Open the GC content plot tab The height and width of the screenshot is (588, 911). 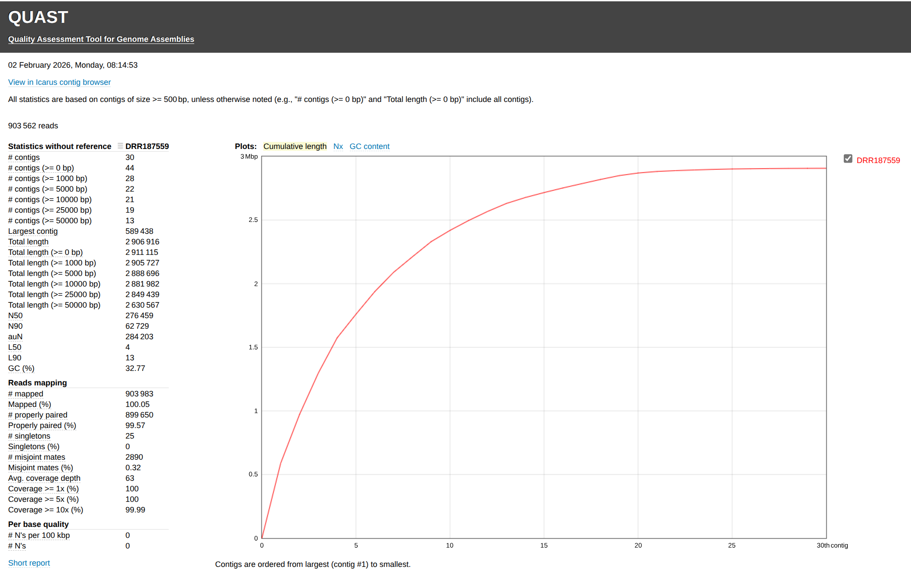tap(369, 146)
